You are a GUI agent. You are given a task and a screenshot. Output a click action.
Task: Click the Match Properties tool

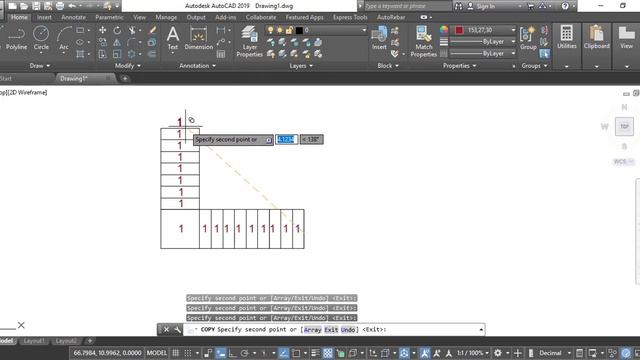[424, 41]
